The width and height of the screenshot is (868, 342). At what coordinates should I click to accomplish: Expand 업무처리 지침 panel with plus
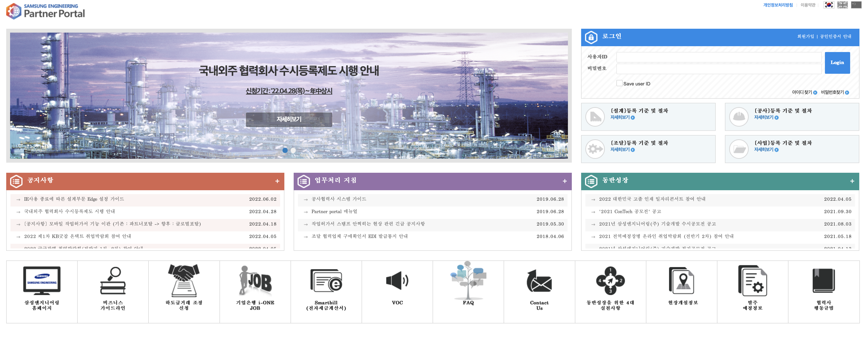(564, 181)
